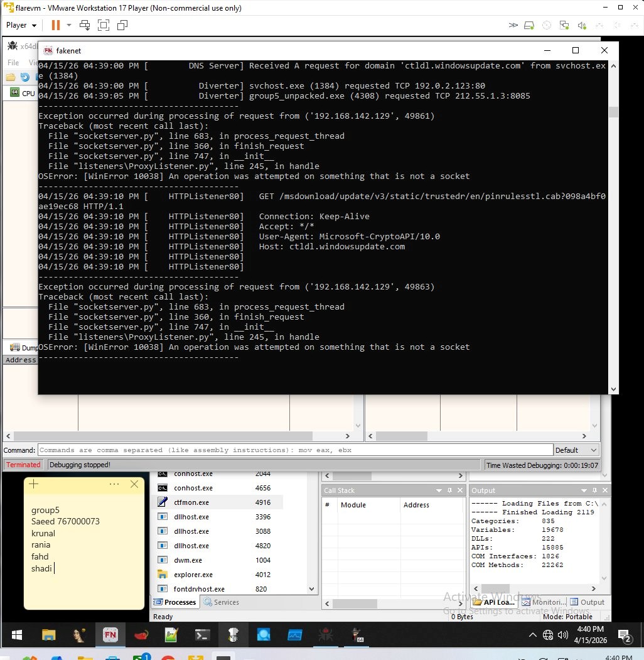Close the Output panel
The width and height of the screenshot is (644, 660).
pos(605,490)
